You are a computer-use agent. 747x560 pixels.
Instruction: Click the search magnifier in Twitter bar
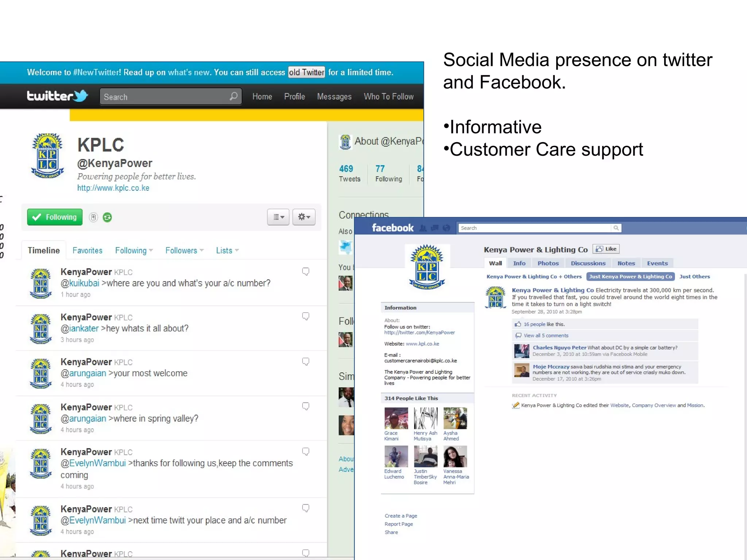click(233, 96)
